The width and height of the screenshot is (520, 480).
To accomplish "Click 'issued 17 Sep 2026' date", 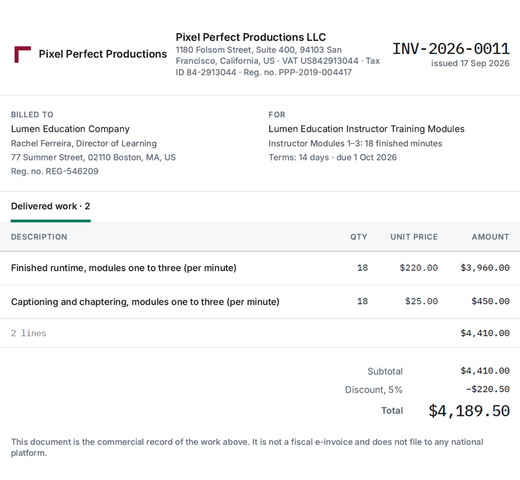I will [470, 63].
